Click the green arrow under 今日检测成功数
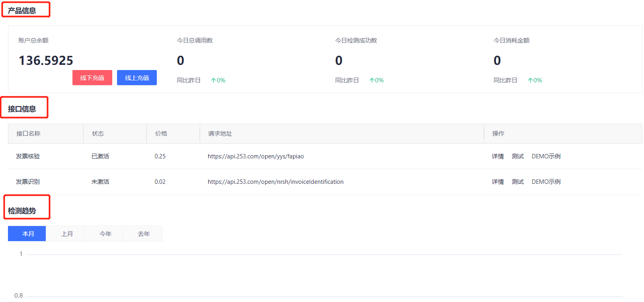 pos(372,80)
